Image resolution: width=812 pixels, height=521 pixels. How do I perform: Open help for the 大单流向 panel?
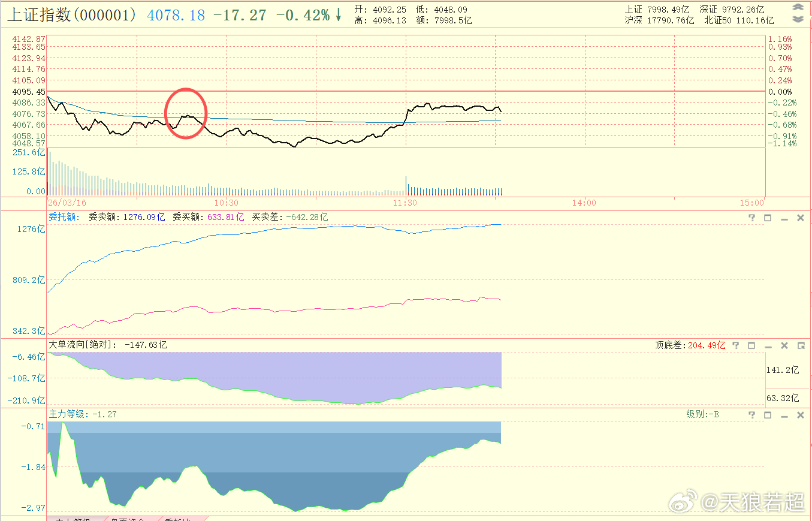[735, 345]
